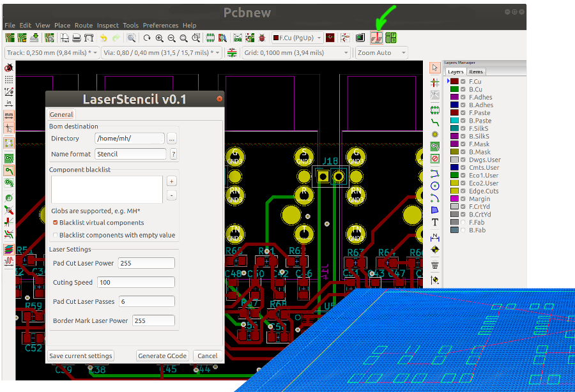The height and width of the screenshot is (392, 575).
Task: Add blacklist entry with + button
Action: (172, 181)
